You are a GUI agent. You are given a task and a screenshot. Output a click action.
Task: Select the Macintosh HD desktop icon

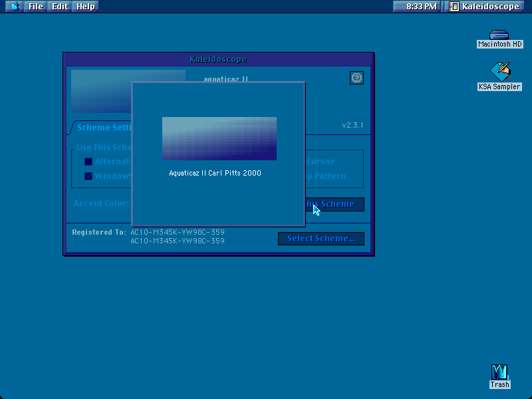[499, 39]
